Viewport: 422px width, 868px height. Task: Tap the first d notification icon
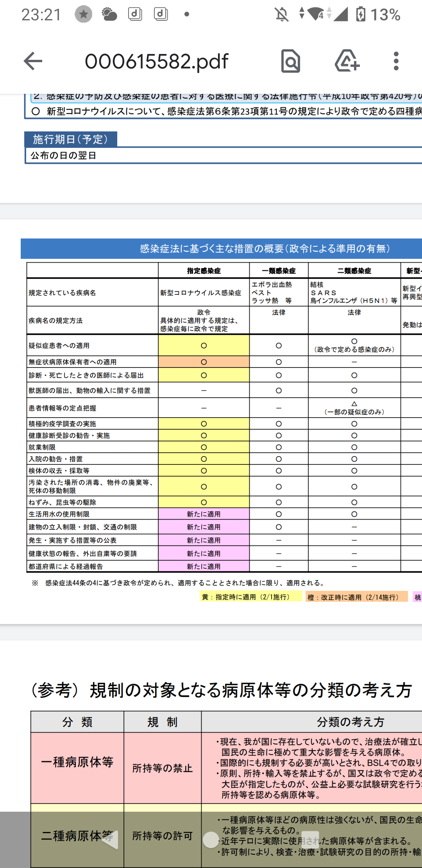[x=135, y=14]
